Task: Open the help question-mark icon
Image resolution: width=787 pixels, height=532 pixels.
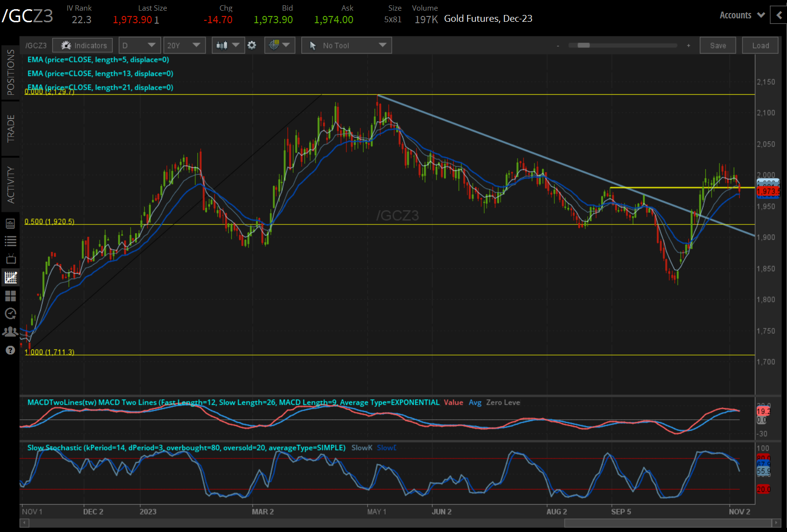Action: [11, 350]
